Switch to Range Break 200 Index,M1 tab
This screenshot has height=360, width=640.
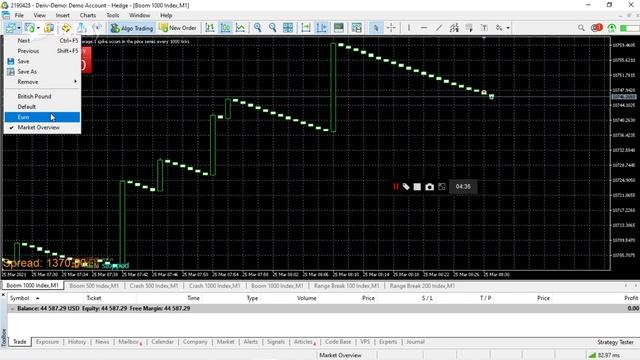tap(422, 286)
